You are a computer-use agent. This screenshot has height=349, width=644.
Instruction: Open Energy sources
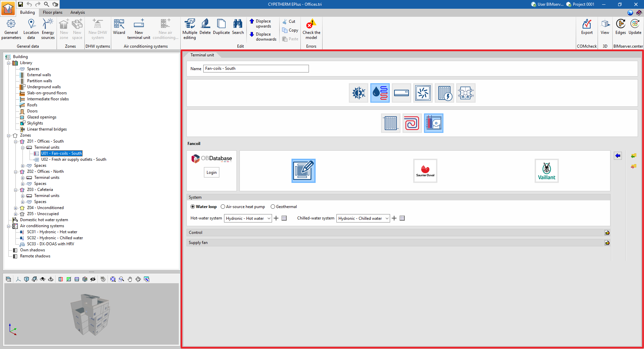pyautogui.click(x=48, y=29)
